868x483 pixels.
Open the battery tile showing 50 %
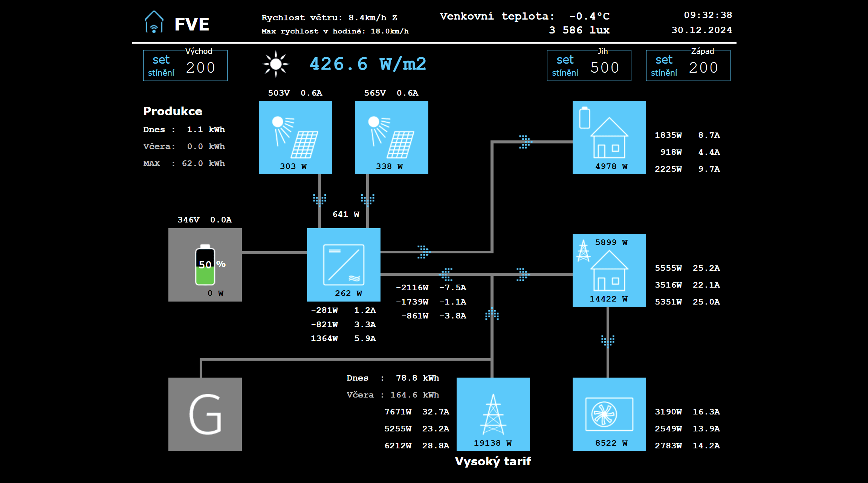(205, 265)
